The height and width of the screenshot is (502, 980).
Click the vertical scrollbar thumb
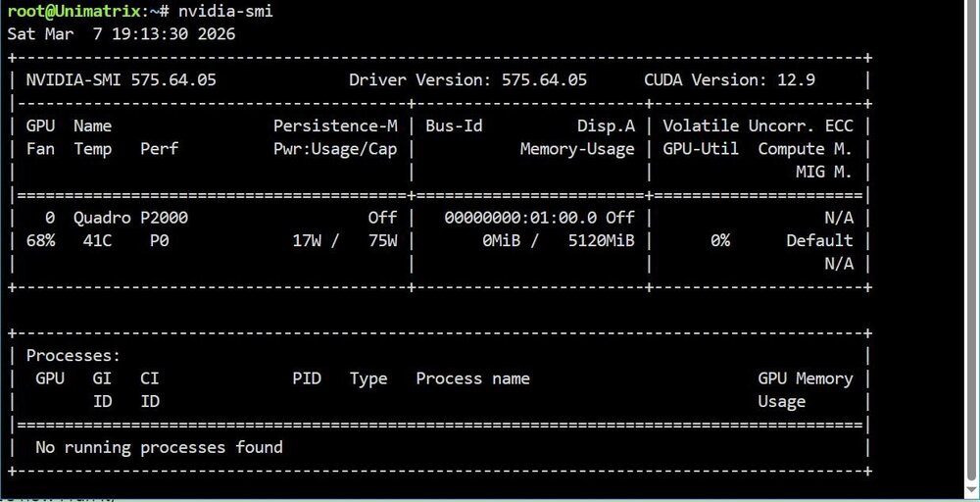point(972,237)
